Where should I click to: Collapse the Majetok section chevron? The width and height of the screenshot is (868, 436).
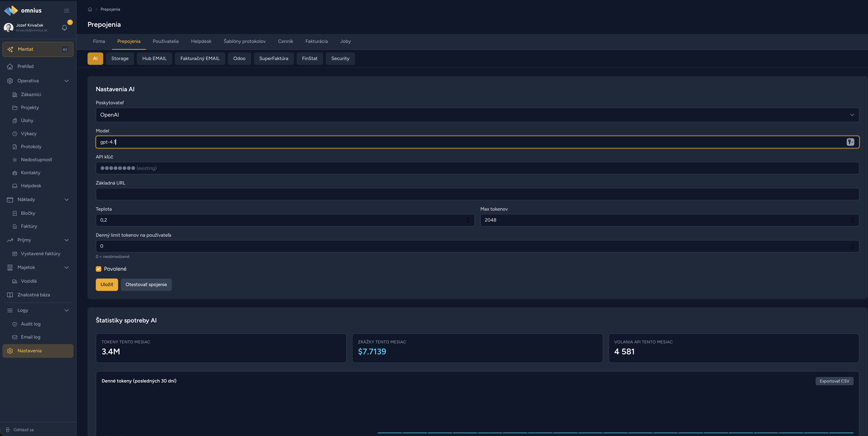(x=66, y=267)
